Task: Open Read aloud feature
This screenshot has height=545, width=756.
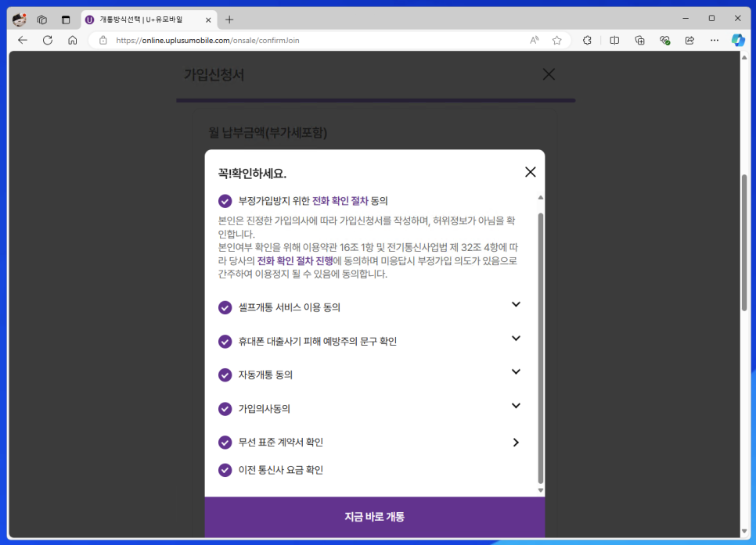Action: [535, 41]
